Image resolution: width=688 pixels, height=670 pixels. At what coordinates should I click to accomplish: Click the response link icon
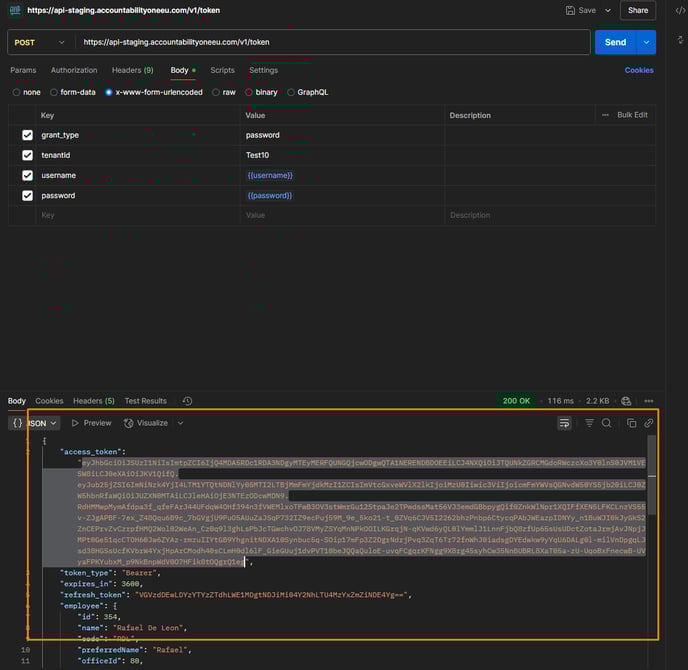[x=649, y=423]
